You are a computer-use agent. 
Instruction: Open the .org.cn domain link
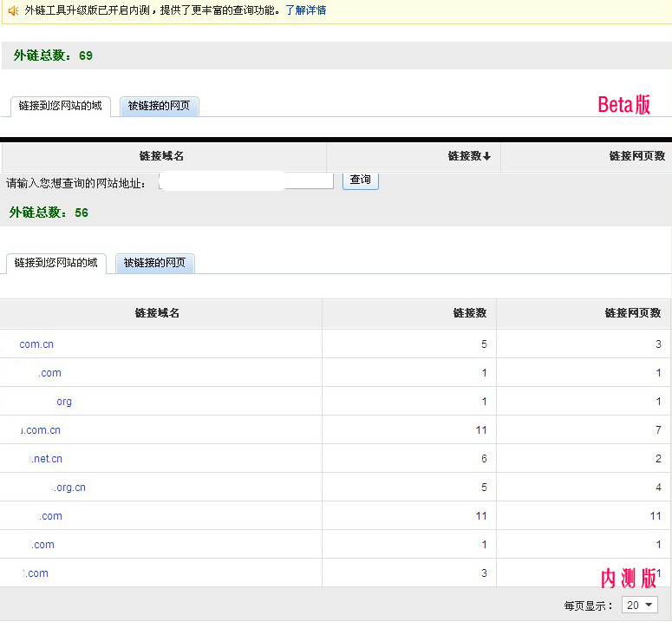pyautogui.click(x=69, y=488)
